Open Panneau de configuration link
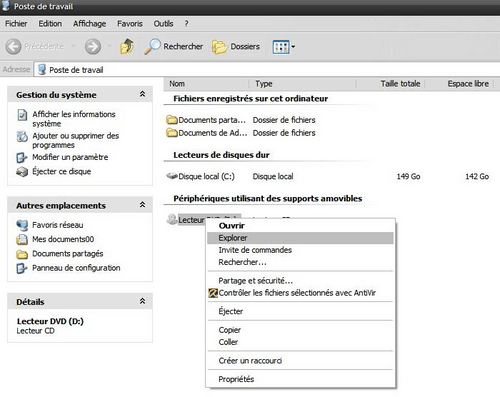 click(76, 268)
